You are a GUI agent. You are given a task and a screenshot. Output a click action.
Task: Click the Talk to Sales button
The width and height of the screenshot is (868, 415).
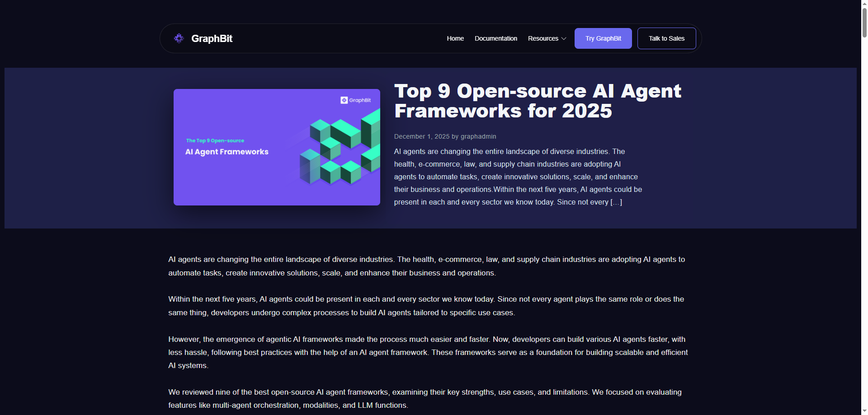[x=666, y=38]
